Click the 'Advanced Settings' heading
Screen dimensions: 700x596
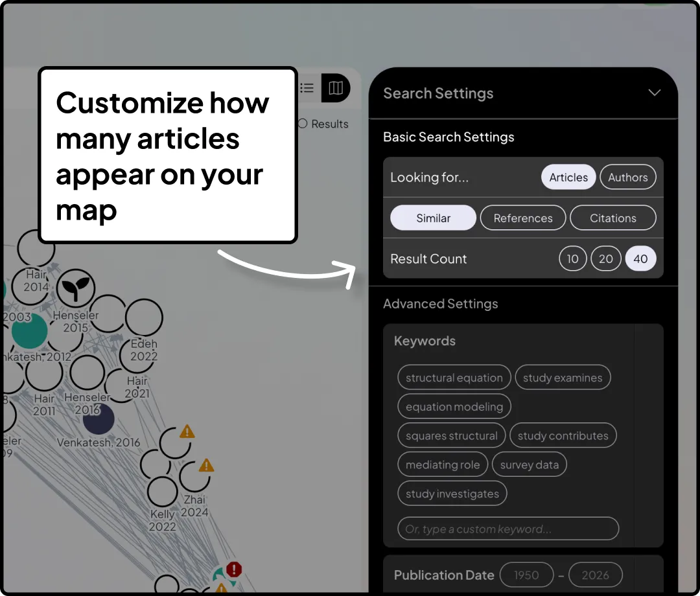[440, 303]
